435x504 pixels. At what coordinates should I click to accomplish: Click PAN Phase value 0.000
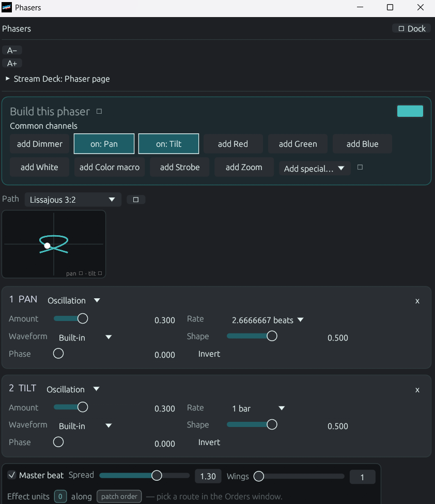click(165, 355)
